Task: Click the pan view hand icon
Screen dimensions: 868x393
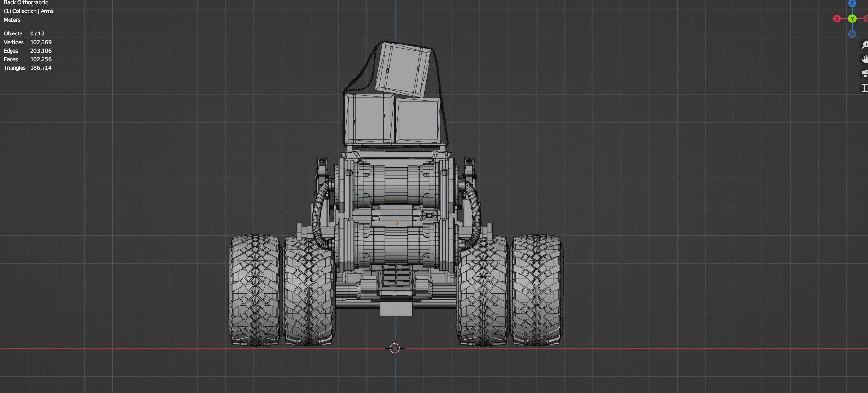Action: (864, 59)
